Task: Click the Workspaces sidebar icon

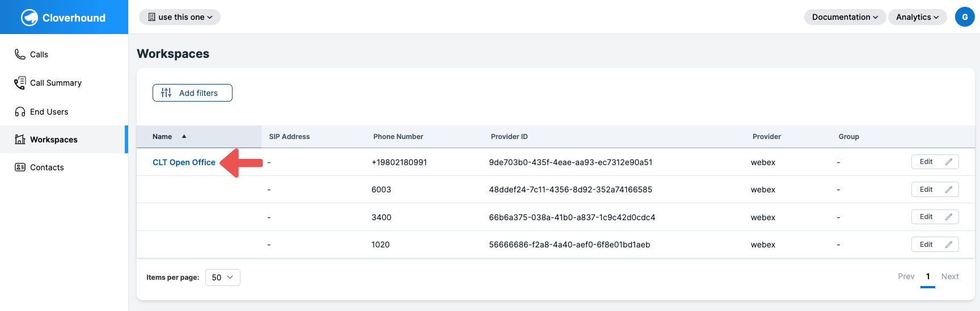Action: coord(20,139)
